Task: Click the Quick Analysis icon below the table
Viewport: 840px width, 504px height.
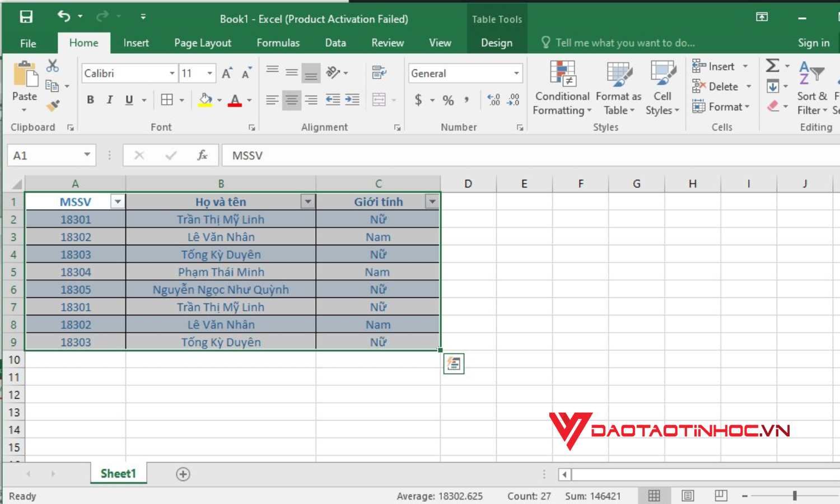Action: 454,364
